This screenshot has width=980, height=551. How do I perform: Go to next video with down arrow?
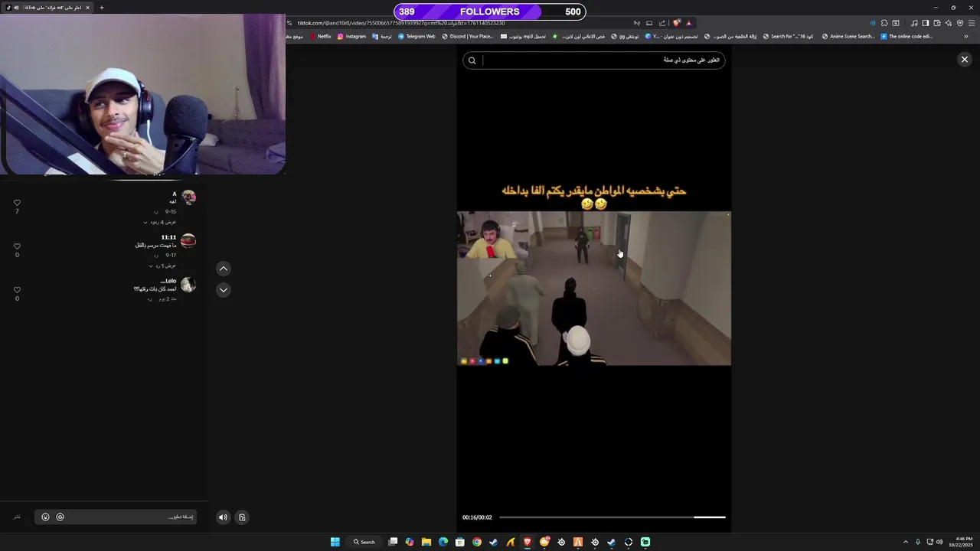point(223,290)
